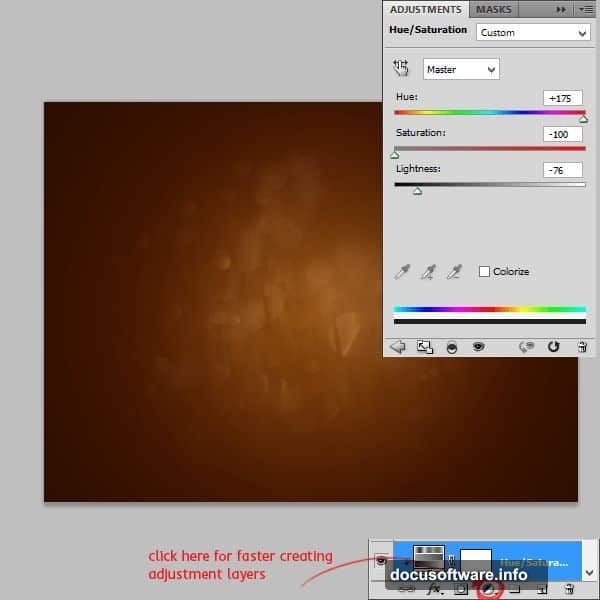Click the Hue slider handle
Viewport: 600px width, 600px height.
click(x=583, y=118)
